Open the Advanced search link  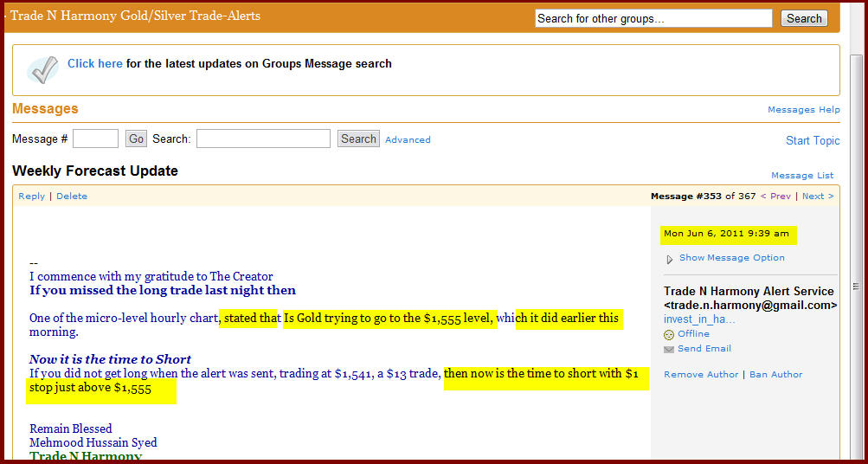coord(408,139)
